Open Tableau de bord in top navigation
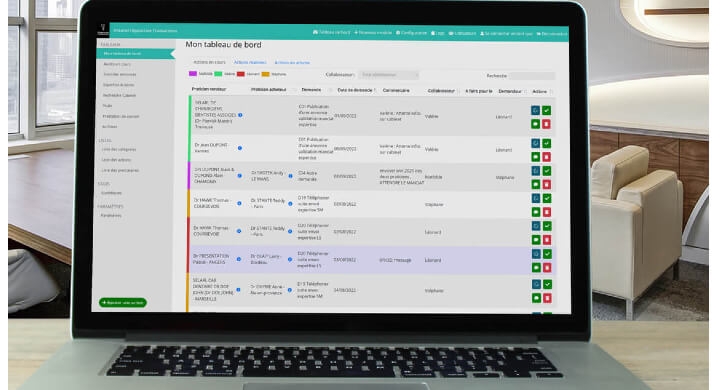 pos(332,32)
